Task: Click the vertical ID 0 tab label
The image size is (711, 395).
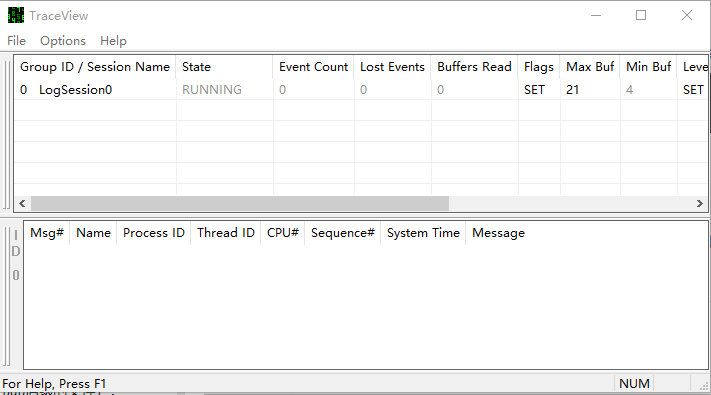Action: pyautogui.click(x=15, y=255)
